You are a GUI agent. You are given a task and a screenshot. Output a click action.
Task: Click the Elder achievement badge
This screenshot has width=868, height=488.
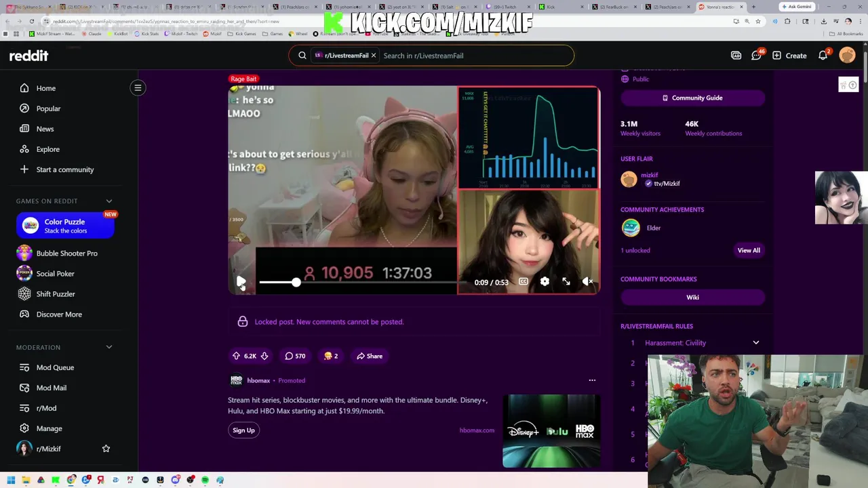[x=631, y=228]
